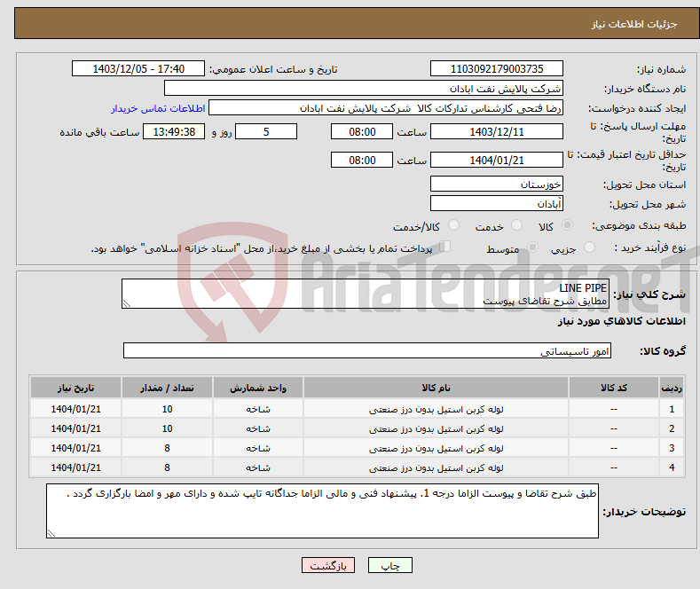Click unit شاخه in row 2
700x589 pixels.
[x=258, y=428]
